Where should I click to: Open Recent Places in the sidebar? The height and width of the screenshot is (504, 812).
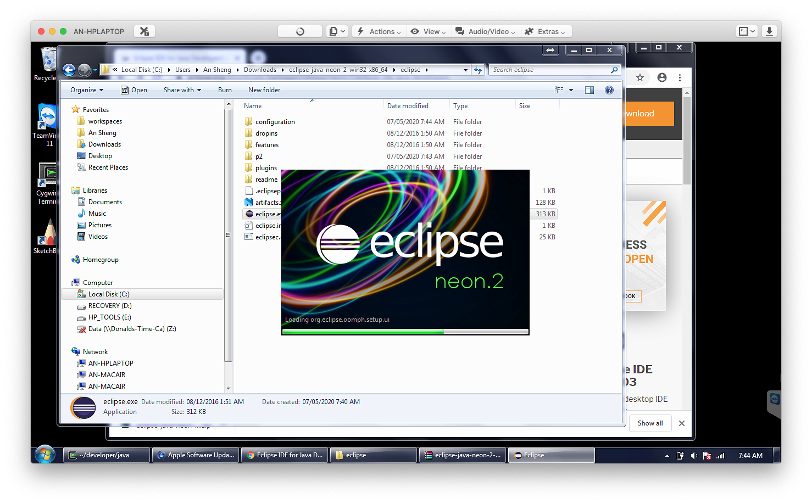point(108,167)
